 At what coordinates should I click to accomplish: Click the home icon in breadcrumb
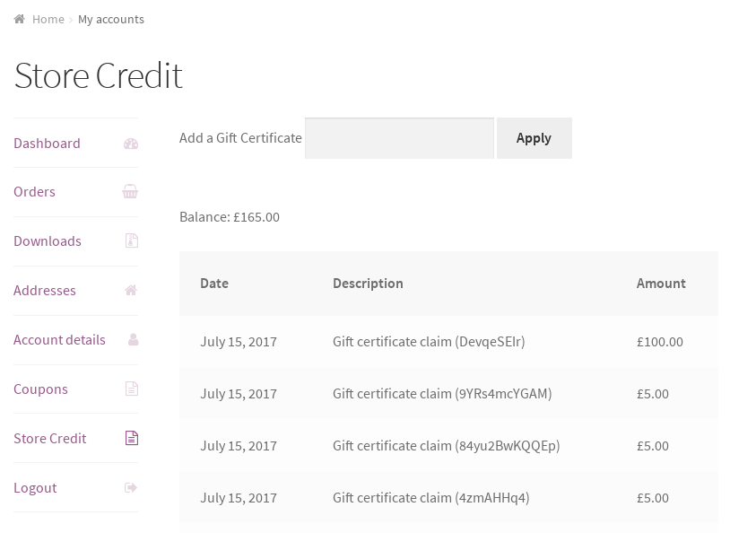click(20, 20)
